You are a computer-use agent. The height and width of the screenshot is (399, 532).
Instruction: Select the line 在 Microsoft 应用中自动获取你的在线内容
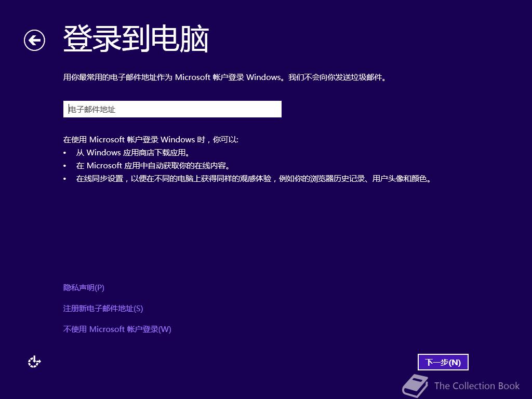153,166
